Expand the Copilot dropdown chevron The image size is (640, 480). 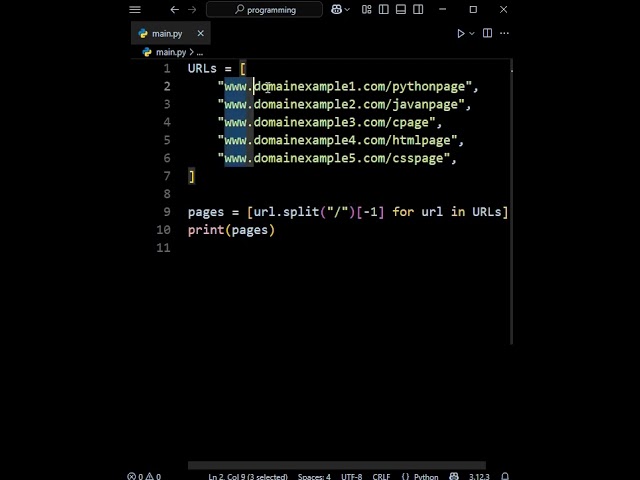pyautogui.click(x=347, y=9)
